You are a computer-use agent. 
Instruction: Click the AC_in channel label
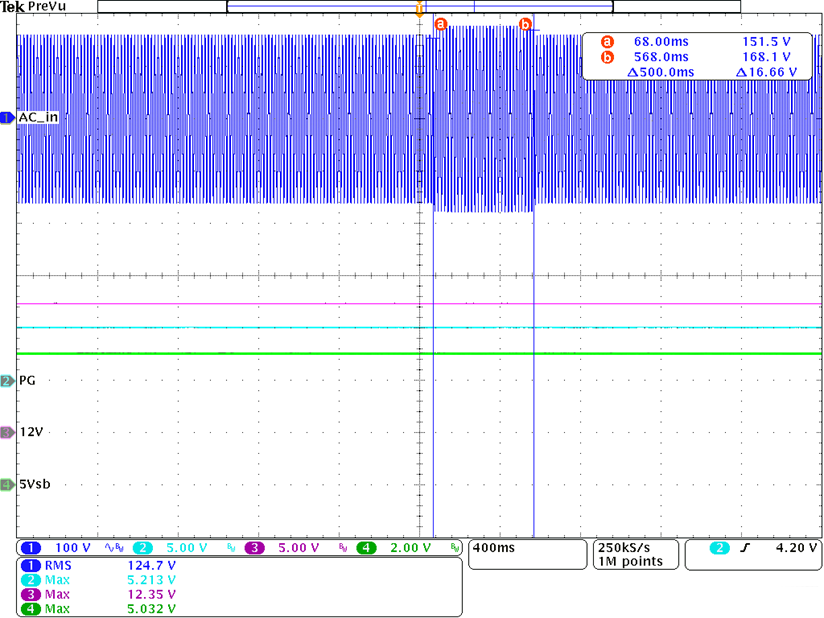[38, 117]
